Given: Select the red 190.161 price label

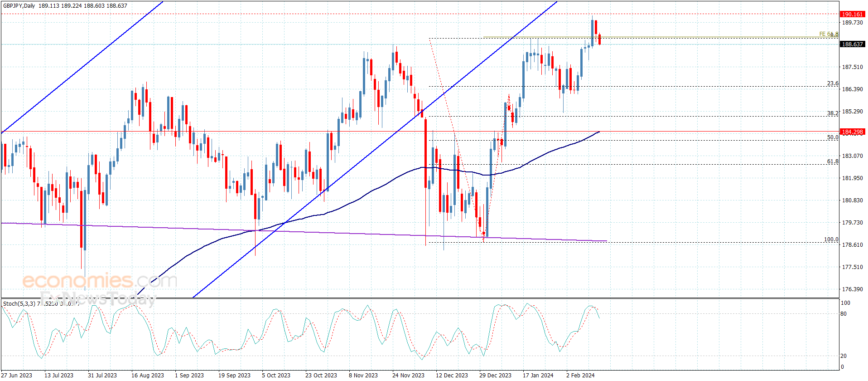Looking at the screenshot, I should tap(852, 14).
